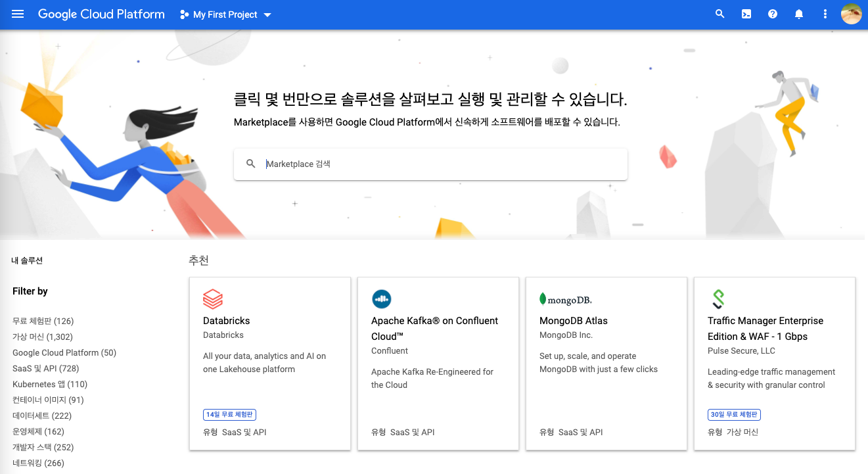Click the 추천 section heading

tap(199, 260)
